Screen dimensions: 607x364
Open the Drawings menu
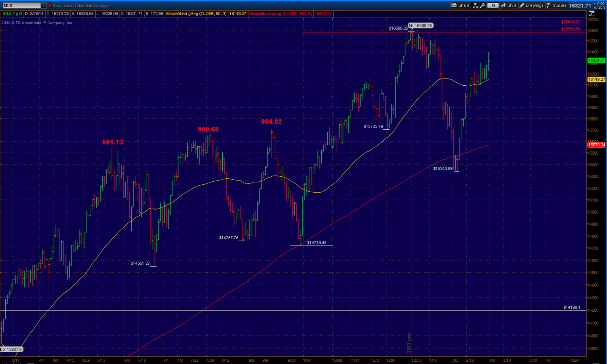point(532,5)
